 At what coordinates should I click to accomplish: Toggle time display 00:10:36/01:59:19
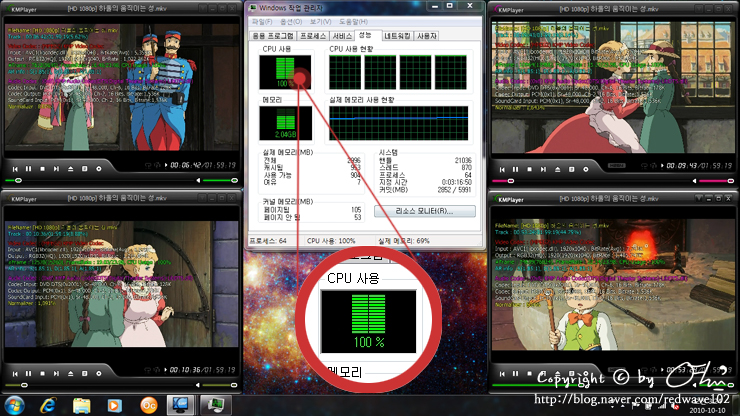click(203, 370)
